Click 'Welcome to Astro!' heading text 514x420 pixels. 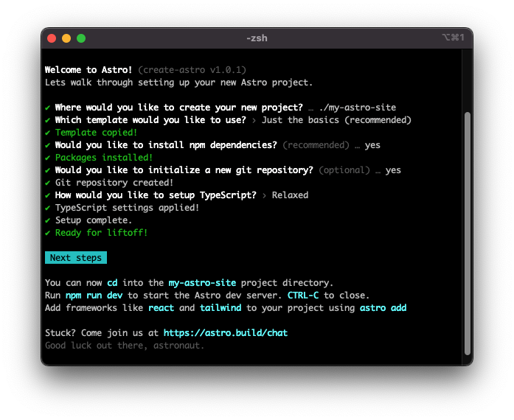point(88,70)
